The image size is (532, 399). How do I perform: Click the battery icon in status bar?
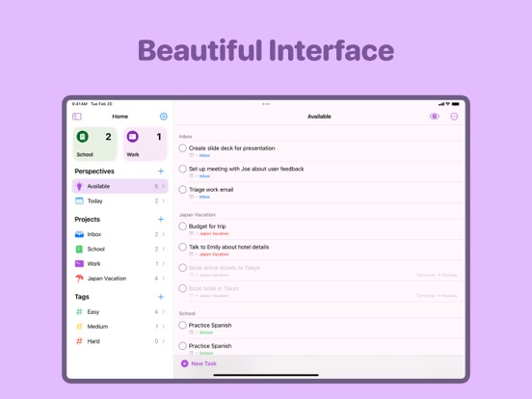[456, 104]
